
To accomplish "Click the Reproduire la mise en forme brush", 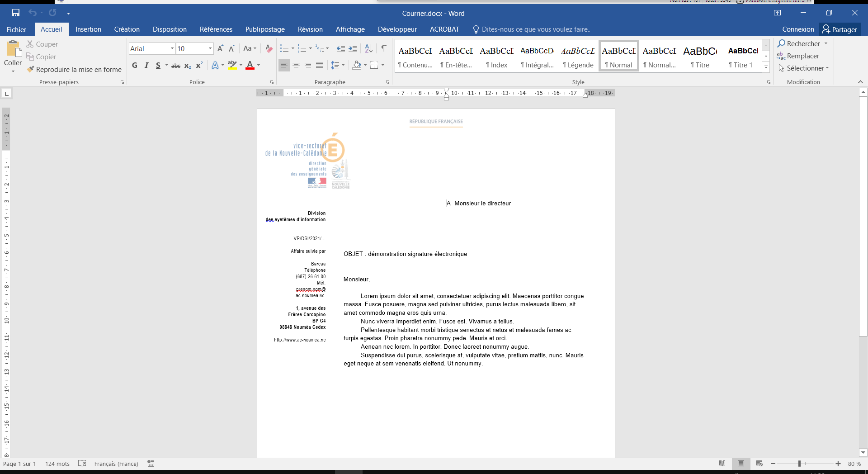I will coord(74,69).
